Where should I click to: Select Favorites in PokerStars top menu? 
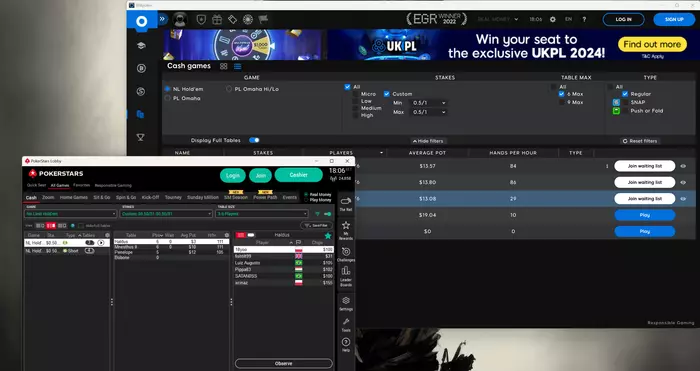click(82, 185)
